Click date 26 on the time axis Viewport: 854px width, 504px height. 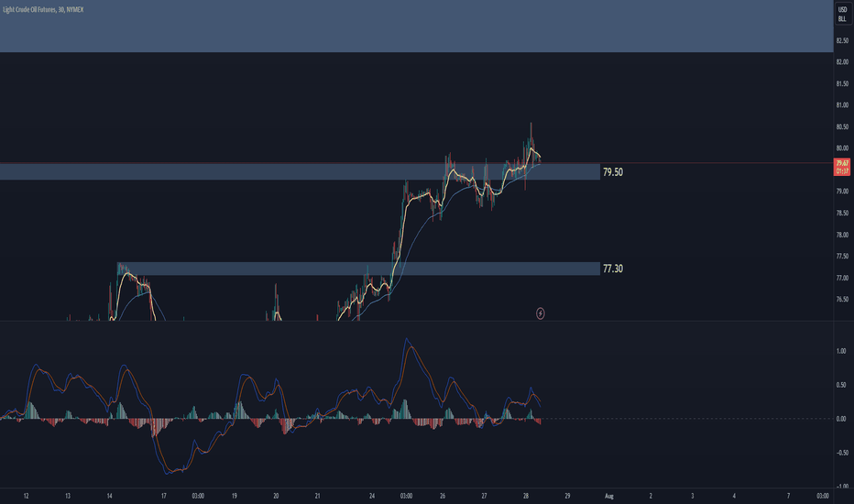(x=443, y=496)
